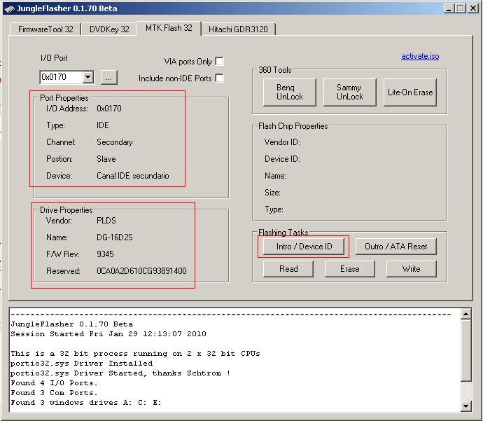Click the log line Found 4 I/O Ports

click(x=54, y=383)
